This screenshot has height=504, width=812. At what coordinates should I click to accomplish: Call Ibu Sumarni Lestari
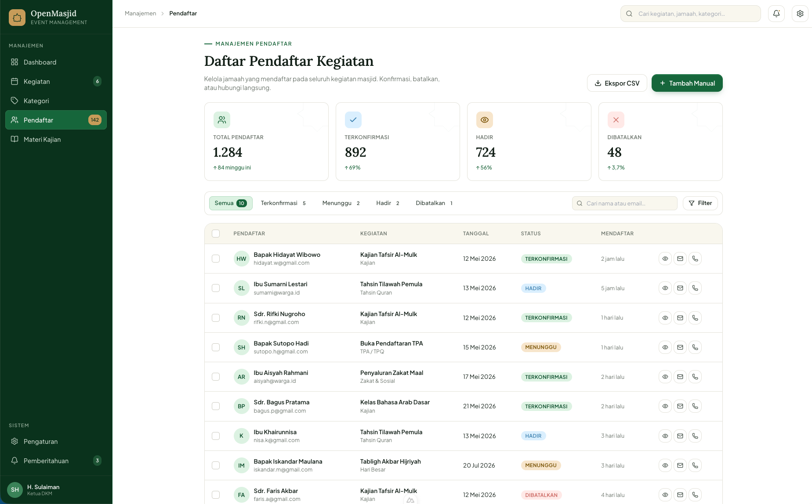(695, 288)
